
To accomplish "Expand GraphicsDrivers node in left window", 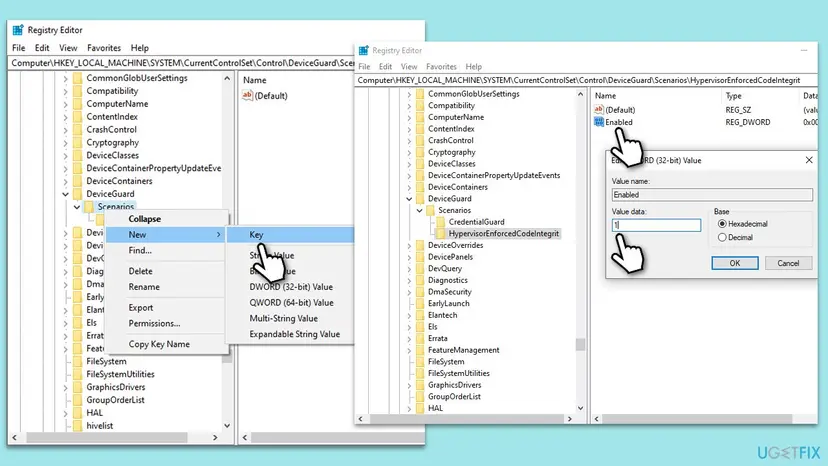I will [x=65, y=387].
